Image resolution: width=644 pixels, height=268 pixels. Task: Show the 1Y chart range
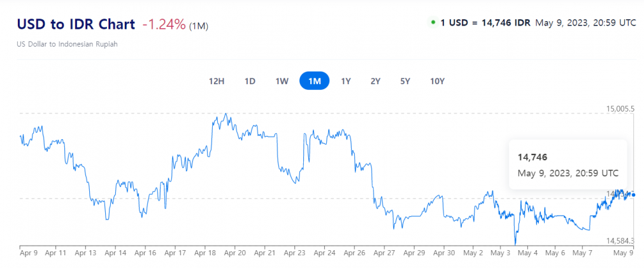click(346, 81)
